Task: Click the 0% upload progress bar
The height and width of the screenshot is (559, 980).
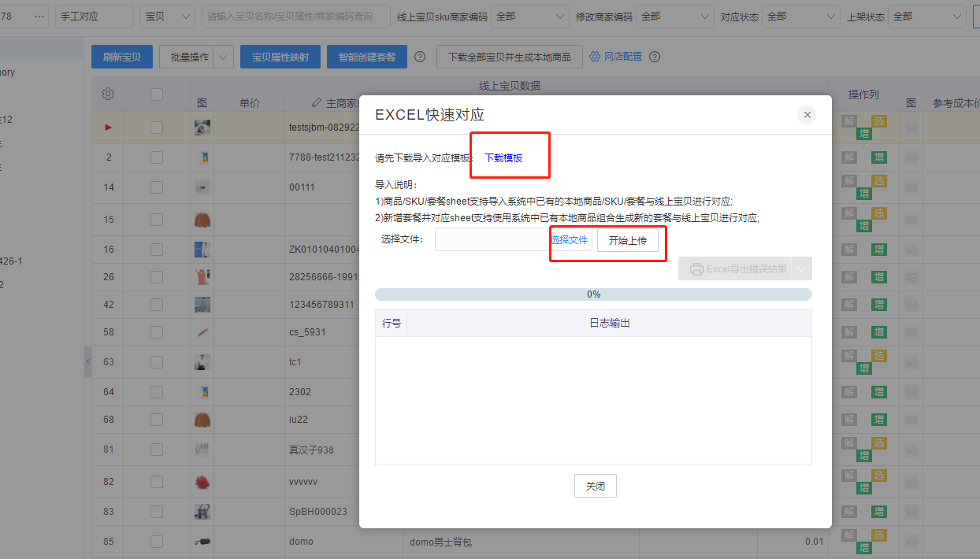Action: tap(593, 294)
